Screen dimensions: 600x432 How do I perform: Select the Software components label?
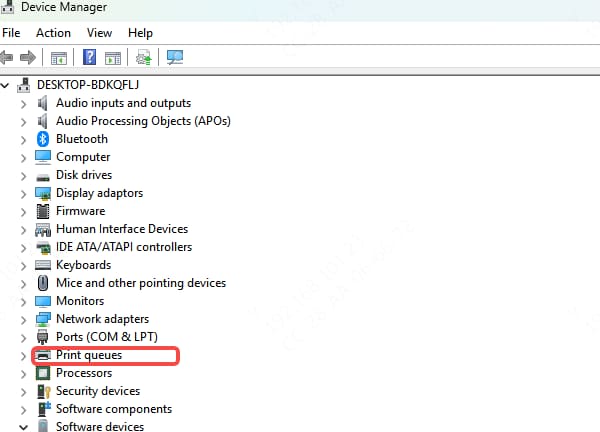click(114, 409)
